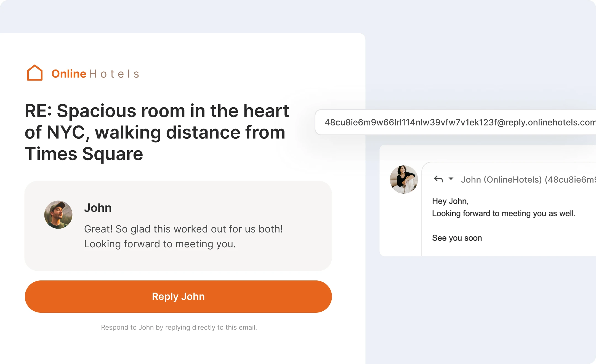
Task: Click the Reply John button
Action: (178, 296)
